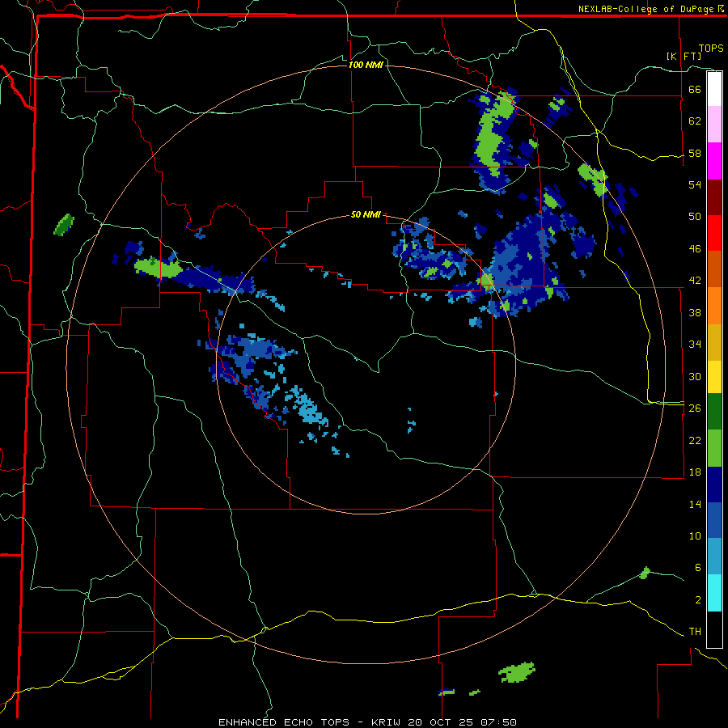
Task: Pick the light pink legend swatch
Action: pyautogui.click(x=714, y=125)
